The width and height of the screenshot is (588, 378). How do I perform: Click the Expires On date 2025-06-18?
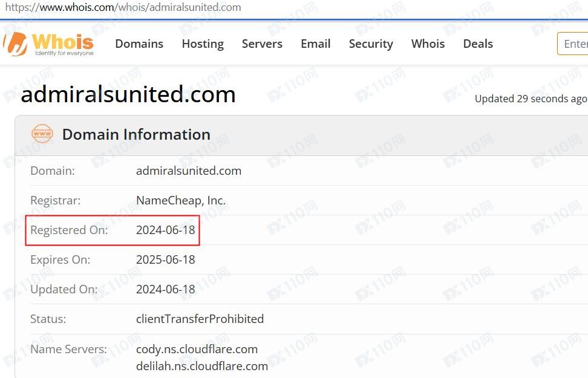166,259
